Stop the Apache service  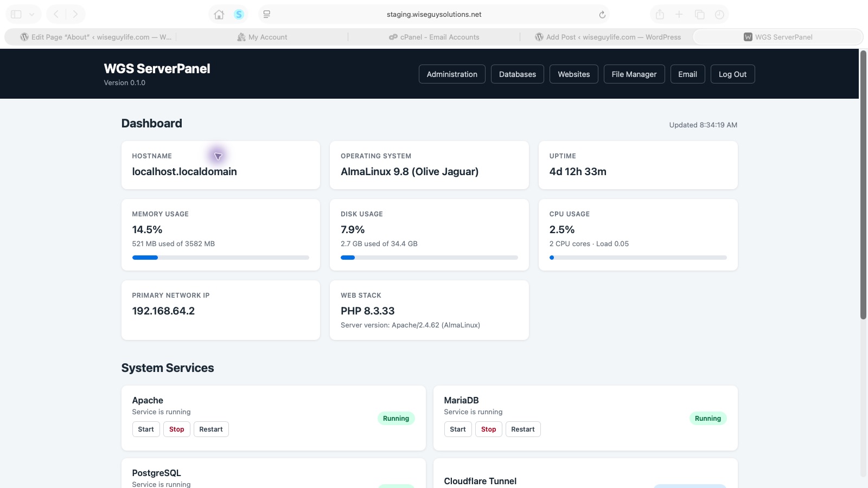point(177,429)
